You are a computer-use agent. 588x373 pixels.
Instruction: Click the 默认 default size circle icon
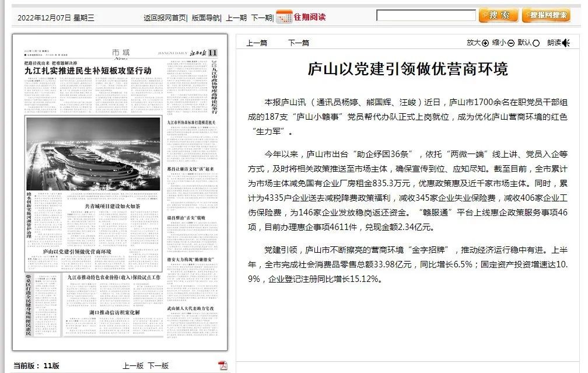[536, 43]
